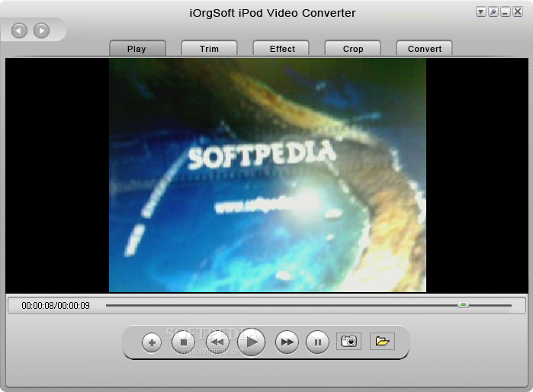Add a file with the plus button
Image resolution: width=533 pixels, height=392 pixels.
[x=152, y=342]
